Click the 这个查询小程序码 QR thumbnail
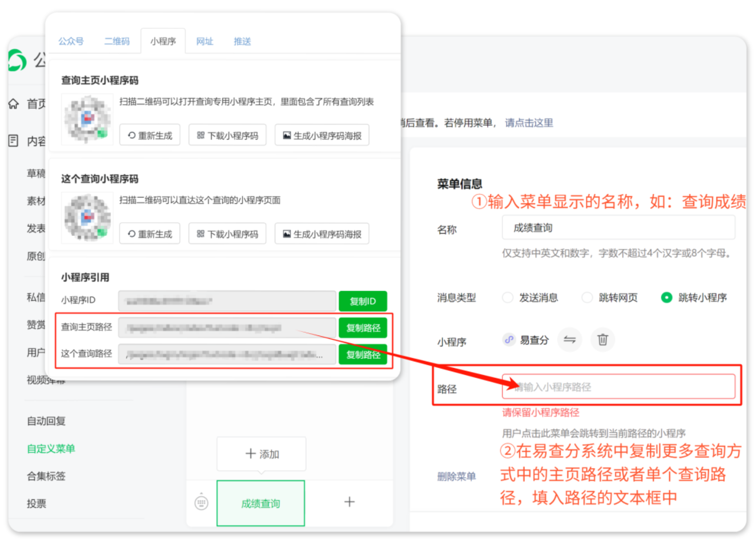 point(87,217)
